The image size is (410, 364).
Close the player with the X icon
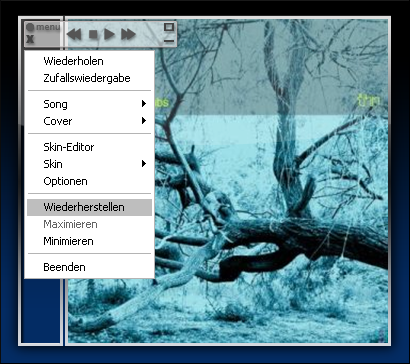click(30, 39)
